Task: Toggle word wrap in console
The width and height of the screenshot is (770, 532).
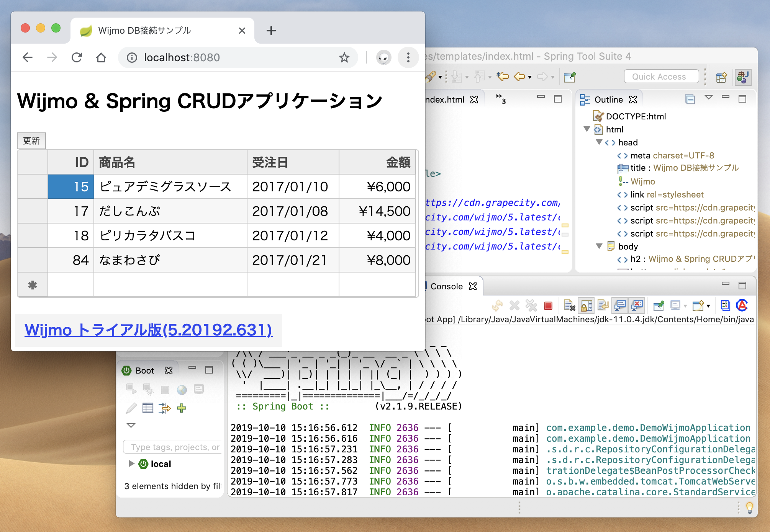Action: (x=603, y=305)
